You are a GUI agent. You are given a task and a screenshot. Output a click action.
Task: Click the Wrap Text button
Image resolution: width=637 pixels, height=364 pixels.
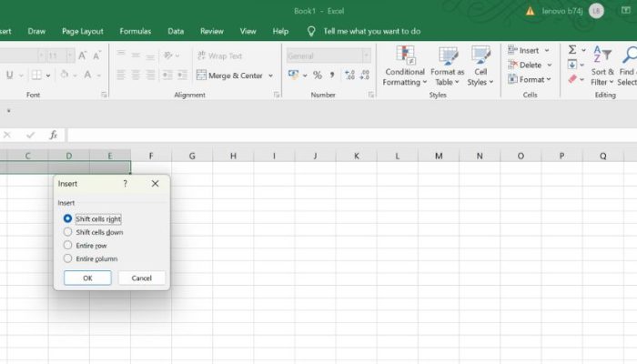220,56
